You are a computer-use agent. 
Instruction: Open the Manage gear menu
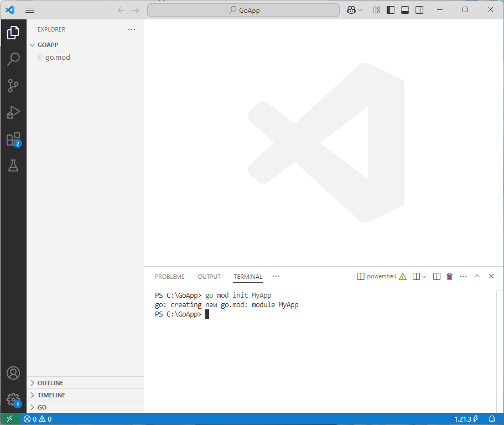[x=13, y=400]
